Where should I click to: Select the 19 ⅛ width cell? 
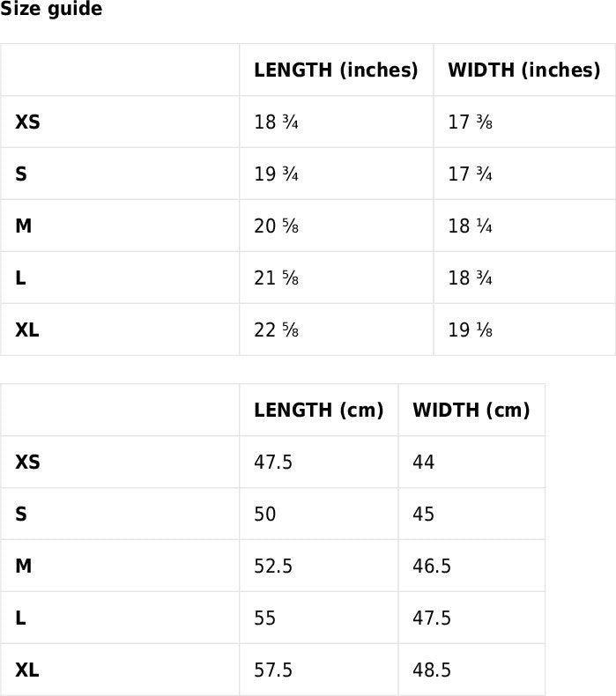pyautogui.click(x=470, y=330)
